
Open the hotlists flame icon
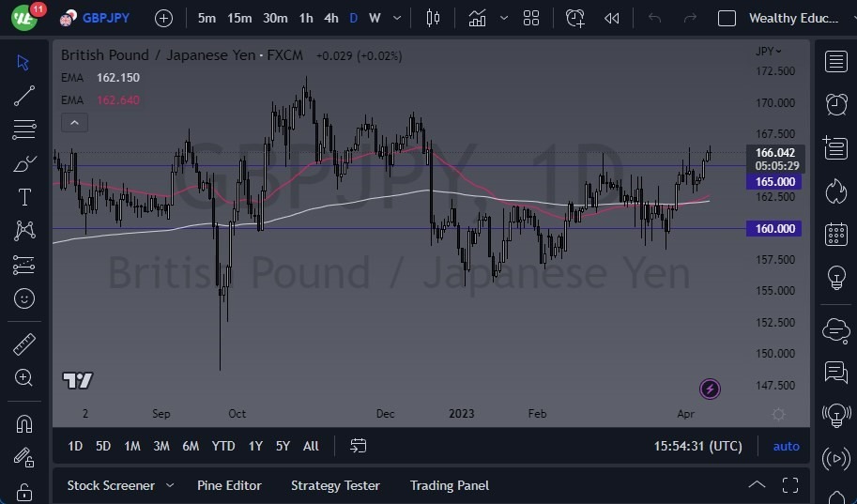point(835,191)
